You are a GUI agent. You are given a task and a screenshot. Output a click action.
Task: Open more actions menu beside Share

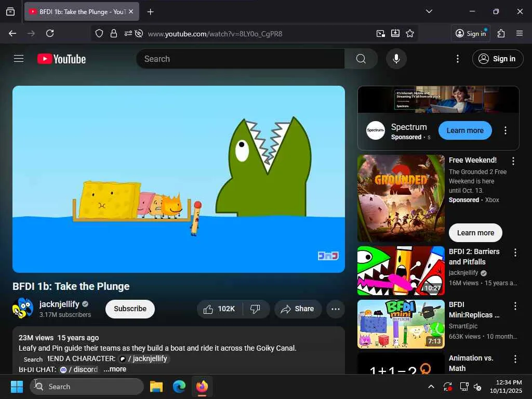[x=335, y=309]
